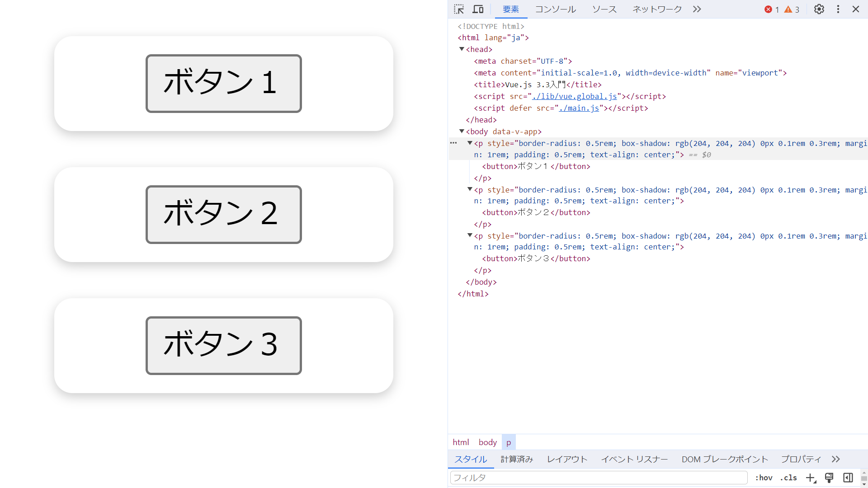Click the red error count indicator
The width and height of the screenshot is (868, 488).
(x=771, y=9)
